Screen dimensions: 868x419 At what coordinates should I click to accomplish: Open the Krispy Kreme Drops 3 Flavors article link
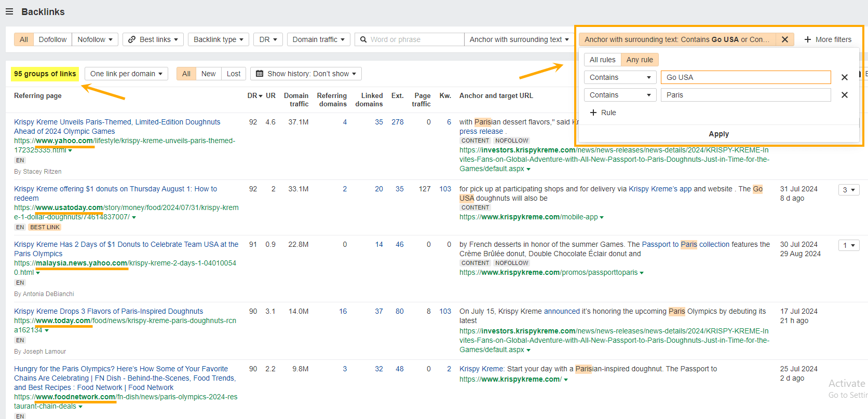[108, 311]
